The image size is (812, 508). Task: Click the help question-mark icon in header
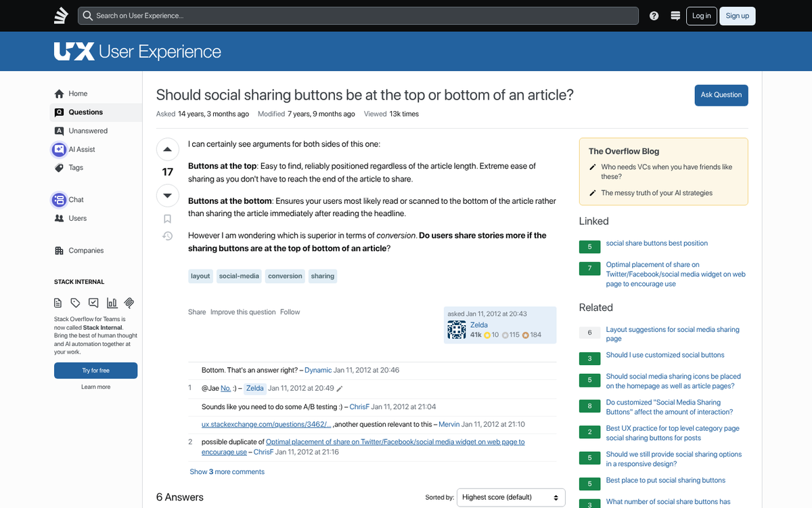coord(654,16)
